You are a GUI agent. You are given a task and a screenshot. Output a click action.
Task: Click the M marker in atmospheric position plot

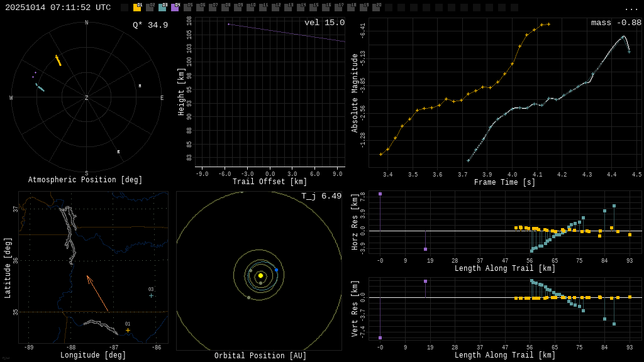140,85
